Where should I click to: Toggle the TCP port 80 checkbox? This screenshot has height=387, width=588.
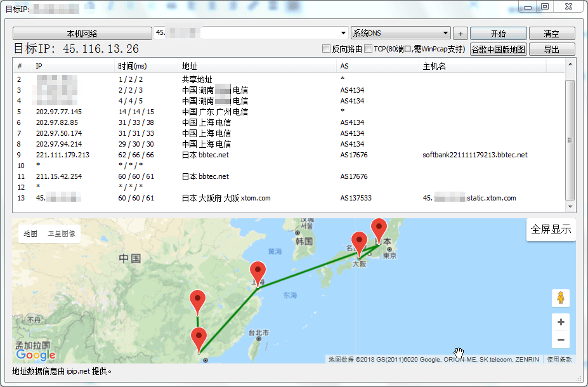pyautogui.click(x=368, y=49)
